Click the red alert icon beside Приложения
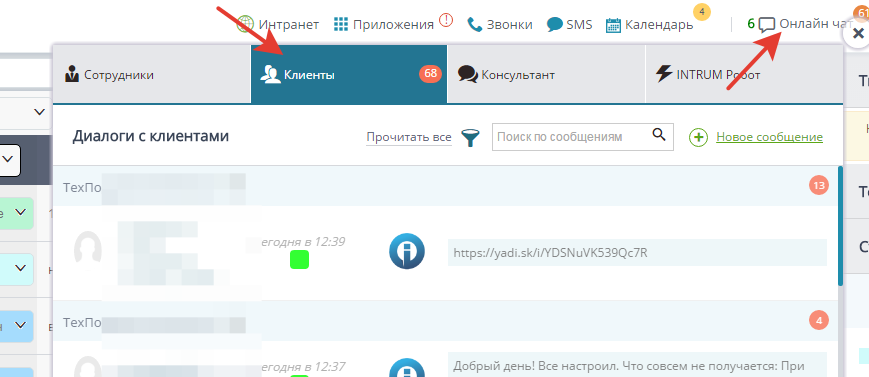 tap(446, 20)
